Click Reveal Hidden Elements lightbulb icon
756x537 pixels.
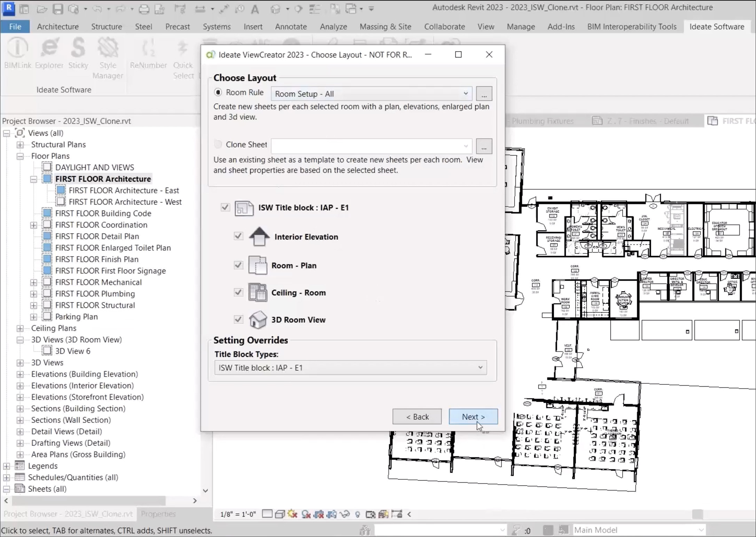pos(357,514)
